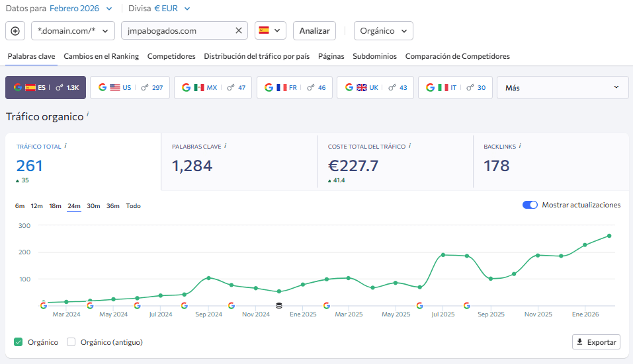Click info icon beside Coste total del tráfico
The image size is (633, 364).
[x=410, y=146]
